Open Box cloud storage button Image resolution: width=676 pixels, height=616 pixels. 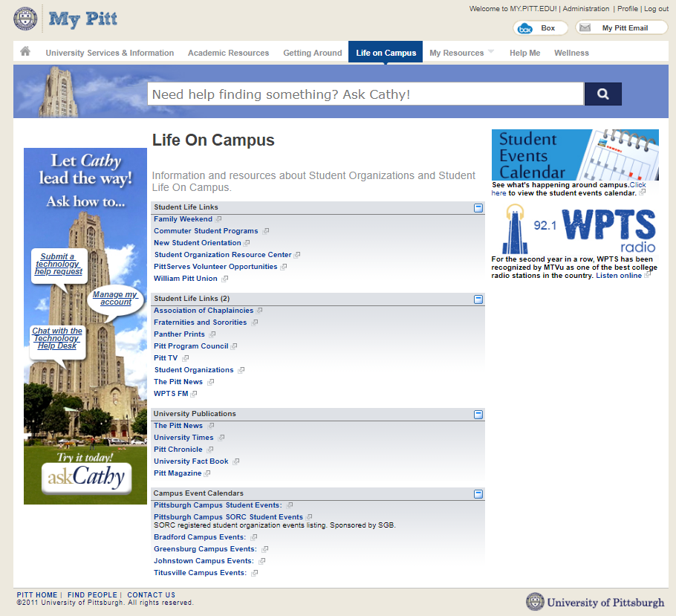pyautogui.click(x=540, y=28)
